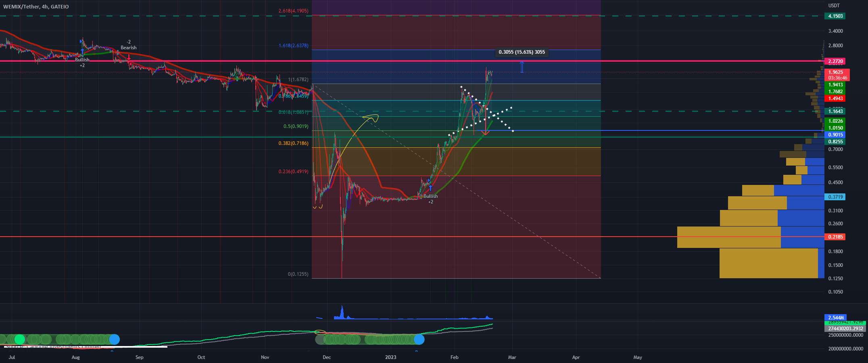Click the red down arrow near February
Viewport: 868px width, 363px height.
point(486,130)
